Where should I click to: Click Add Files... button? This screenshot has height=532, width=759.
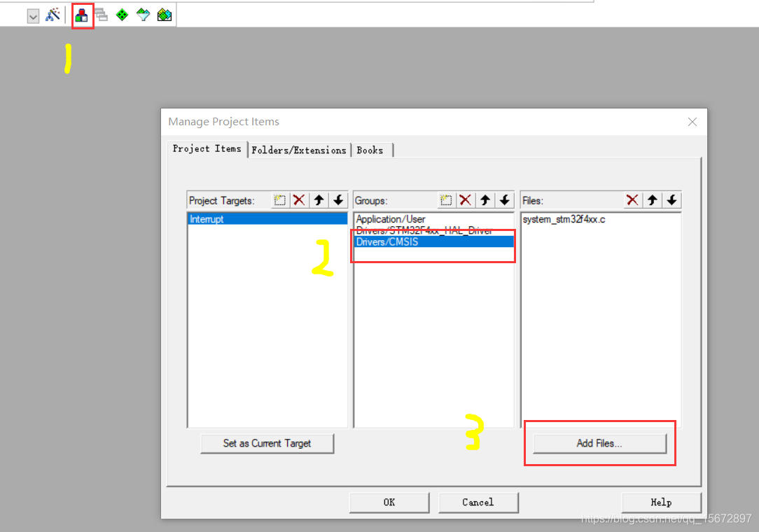tap(599, 443)
